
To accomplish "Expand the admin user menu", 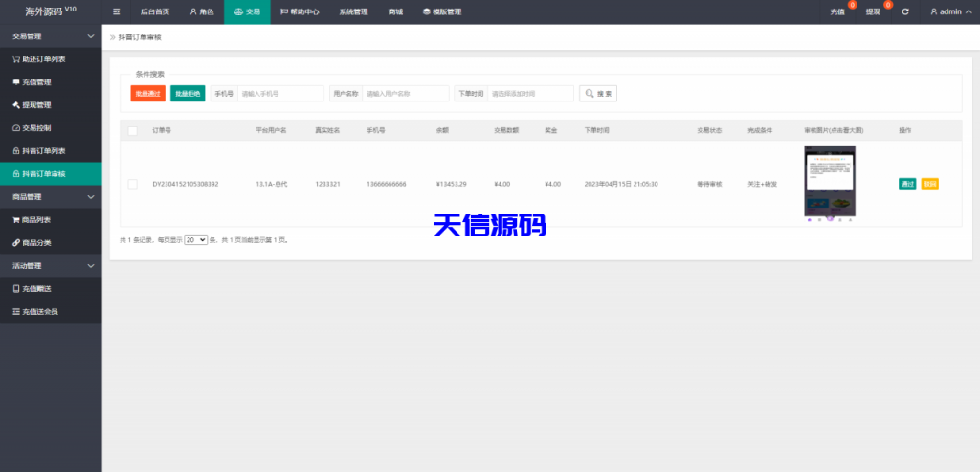I will [950, 11].
